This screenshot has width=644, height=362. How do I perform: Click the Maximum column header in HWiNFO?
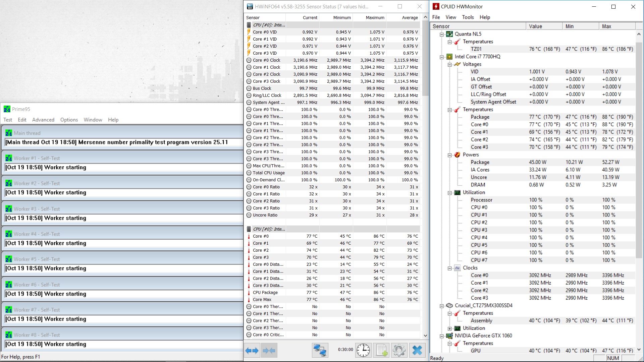pos(370,18)
